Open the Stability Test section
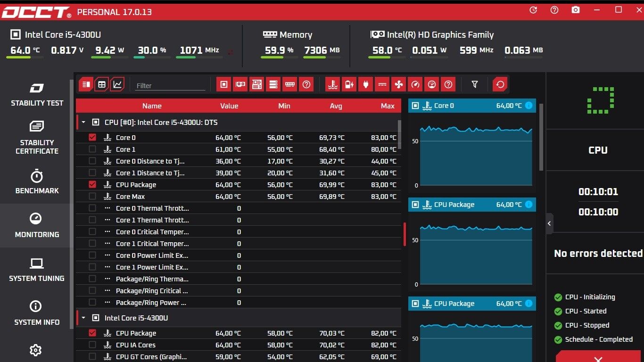The image size is (644, 362). tap(37, 94)
